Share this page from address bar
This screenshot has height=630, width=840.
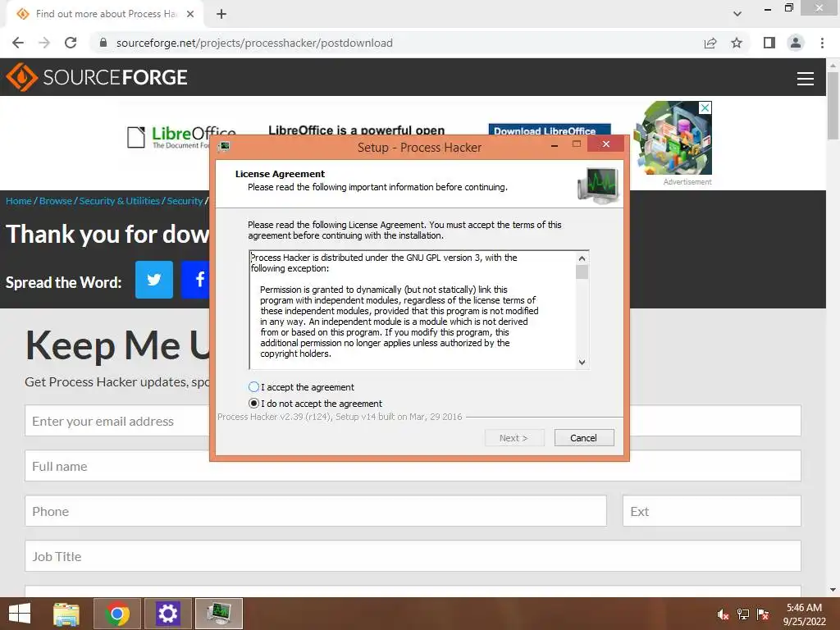(x=710, y=43)
